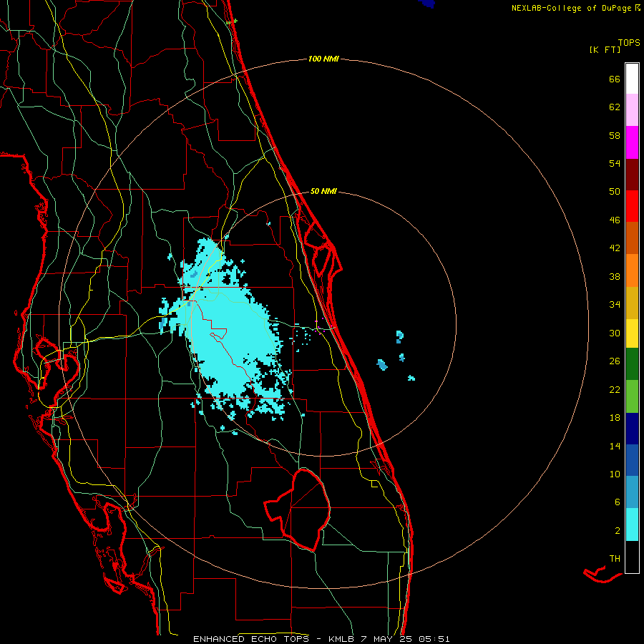This screenshot has height=644, width=644.
Task: Click the small blue offshore echo nearest the coast
Action: pyautogui.click(x=382, y=365)
